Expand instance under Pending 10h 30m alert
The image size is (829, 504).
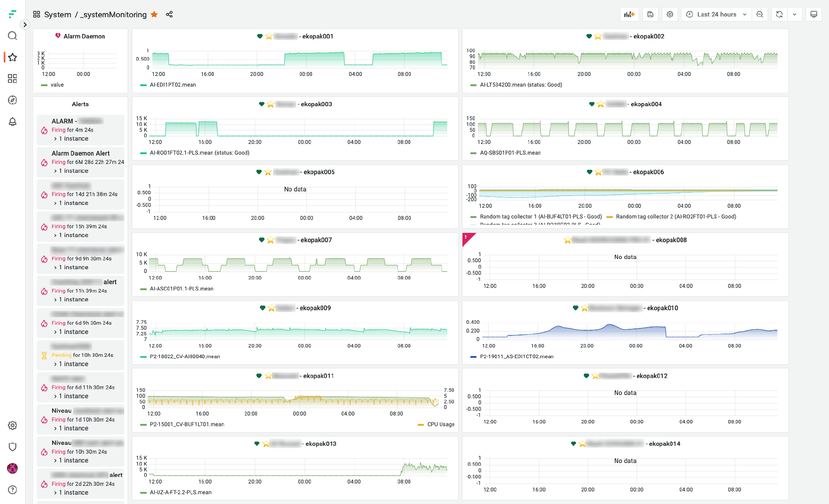pos(71,364)
